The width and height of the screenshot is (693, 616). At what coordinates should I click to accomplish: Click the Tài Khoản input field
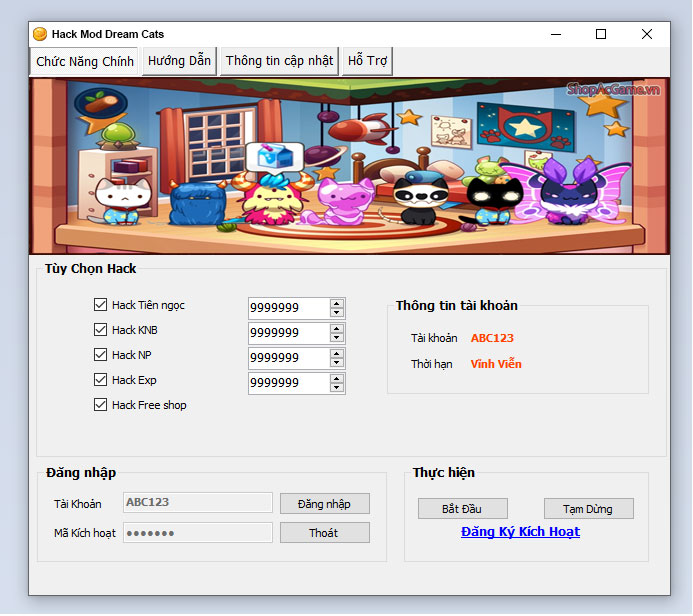coord(198,502)
